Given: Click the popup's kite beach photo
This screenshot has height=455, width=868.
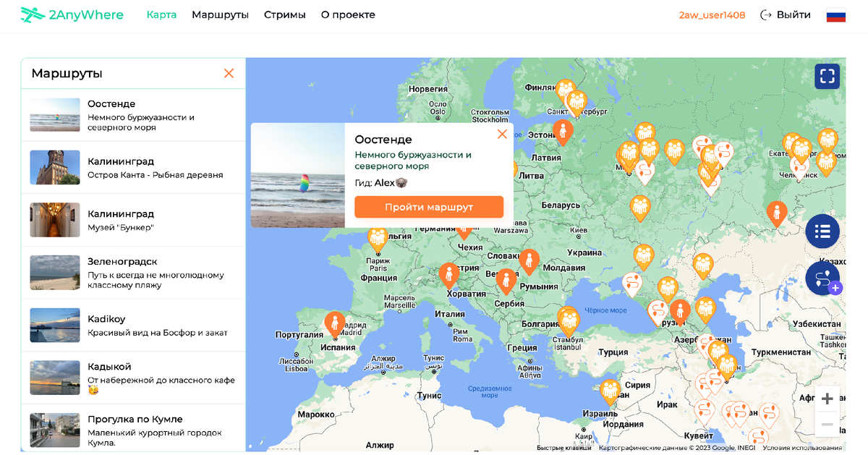Looking at the screenshot, I should tap(298, 175).
